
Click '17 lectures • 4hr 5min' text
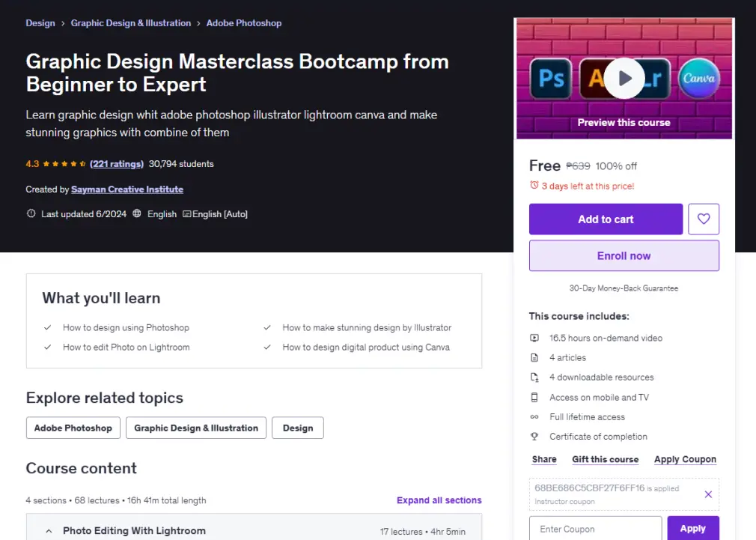[x=422, y=532]
